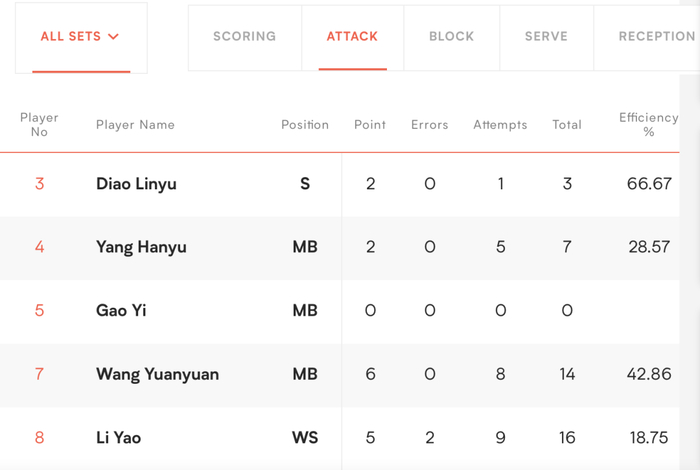This screenshot has width=700, height=470.
Task: Click player number 7 link
Action: tap(40, 374)
